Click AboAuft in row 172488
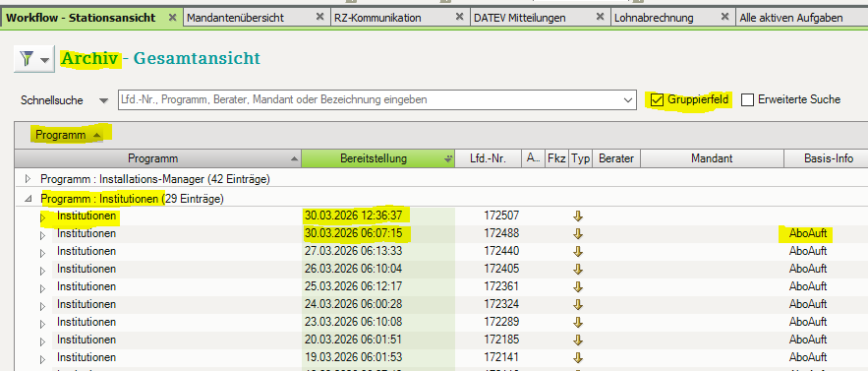The image size is (868, 371). tap(808, 233)
